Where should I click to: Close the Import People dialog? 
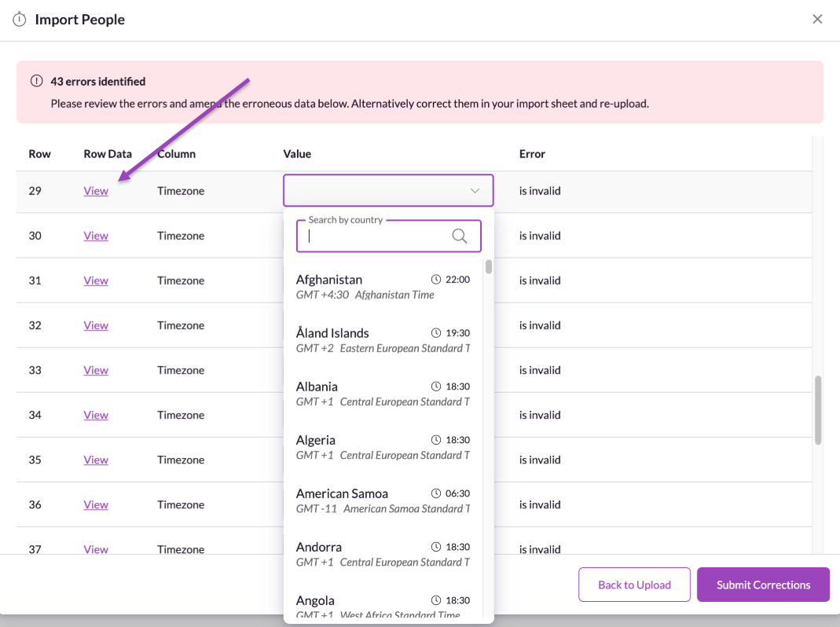817,20
